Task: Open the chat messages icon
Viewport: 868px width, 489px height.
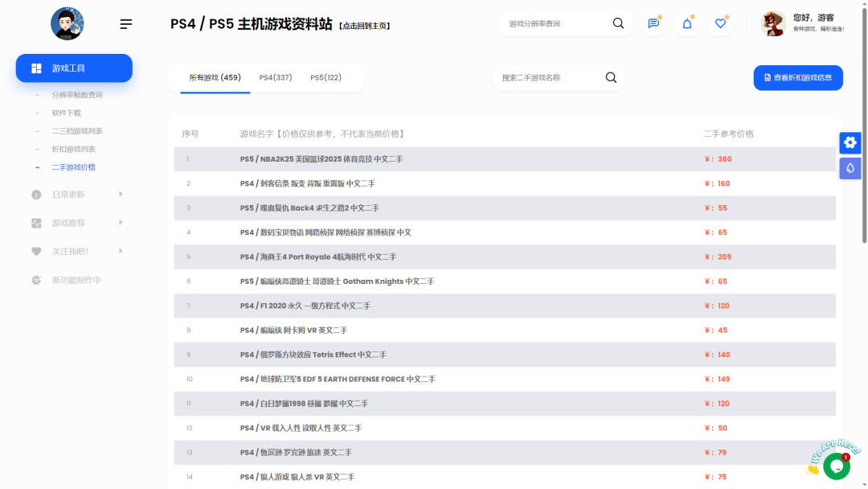Action: point(653,23)
